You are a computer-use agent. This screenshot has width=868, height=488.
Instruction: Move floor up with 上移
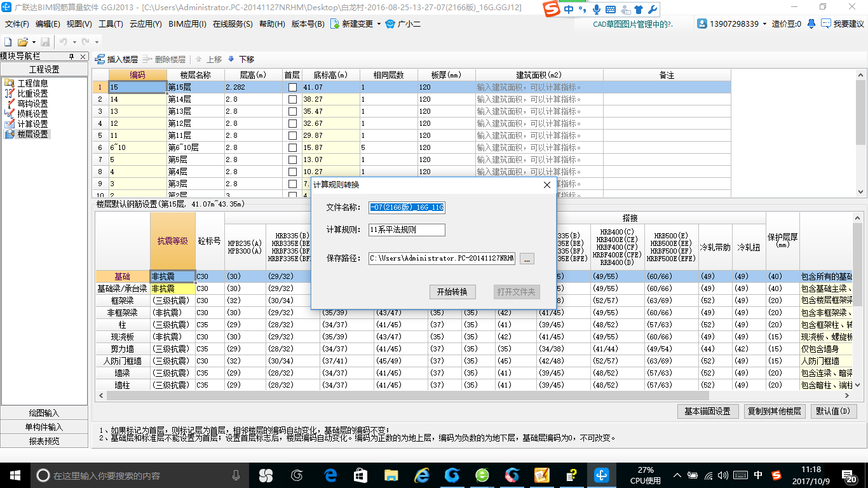208,59
